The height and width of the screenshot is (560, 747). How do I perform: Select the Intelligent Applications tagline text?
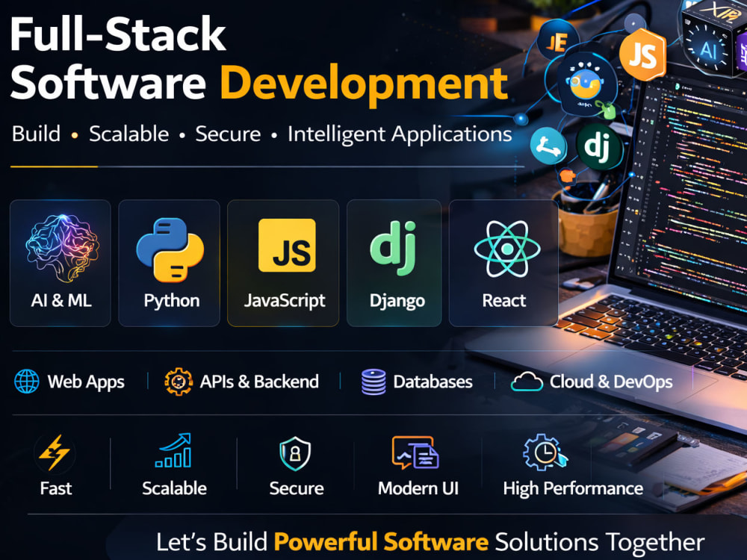pyautogui.click(x=400, y=134)
